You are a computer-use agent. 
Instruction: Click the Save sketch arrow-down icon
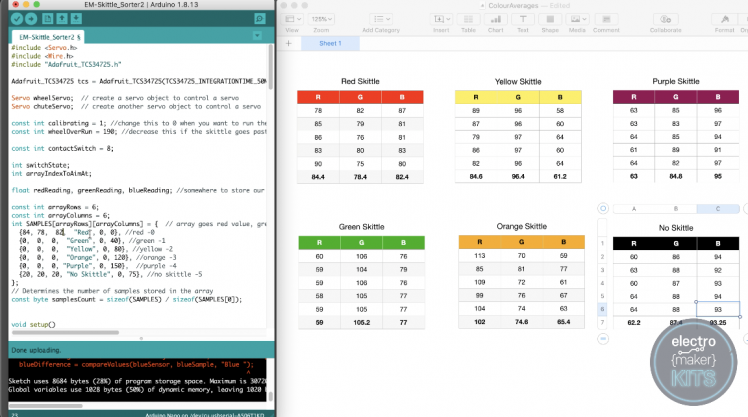click(x=78, y=19)
